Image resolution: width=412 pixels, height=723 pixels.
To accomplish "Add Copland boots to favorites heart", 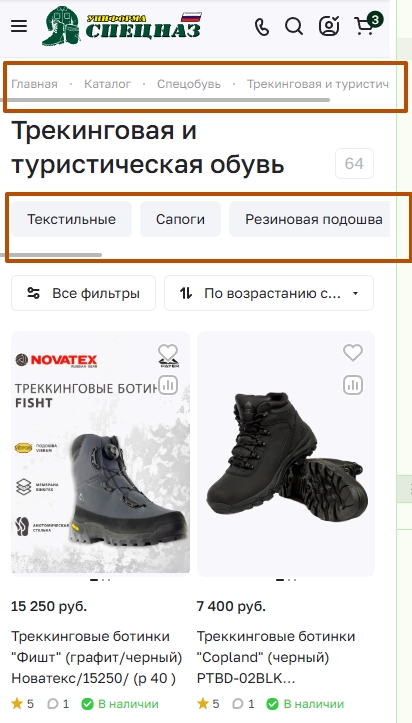I will point(353,353).
